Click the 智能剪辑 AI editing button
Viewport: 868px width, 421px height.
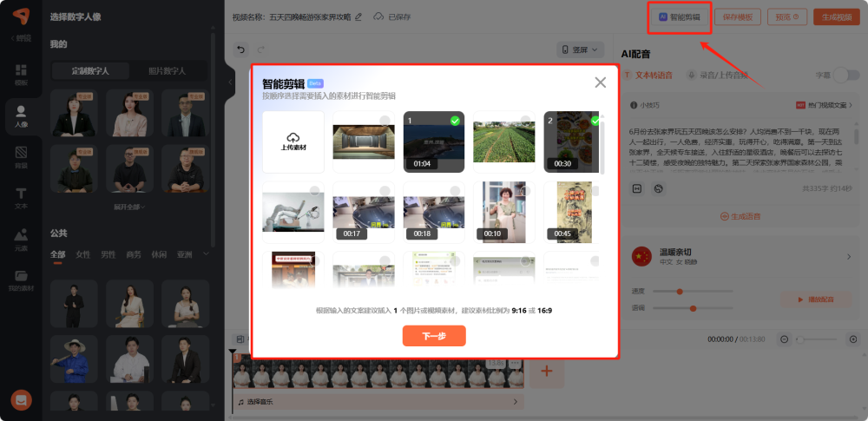(x=680, y=16)
